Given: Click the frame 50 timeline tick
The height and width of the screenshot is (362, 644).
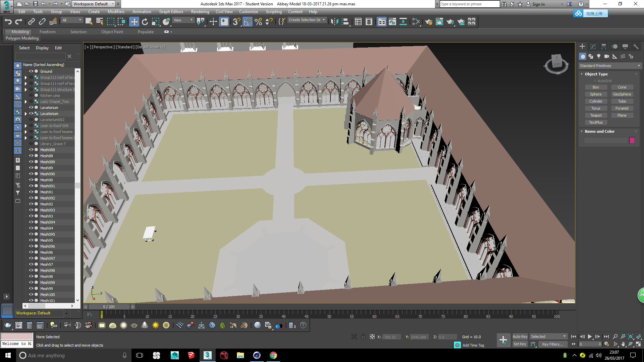Looking at the screenshot, I should (329, 315).
